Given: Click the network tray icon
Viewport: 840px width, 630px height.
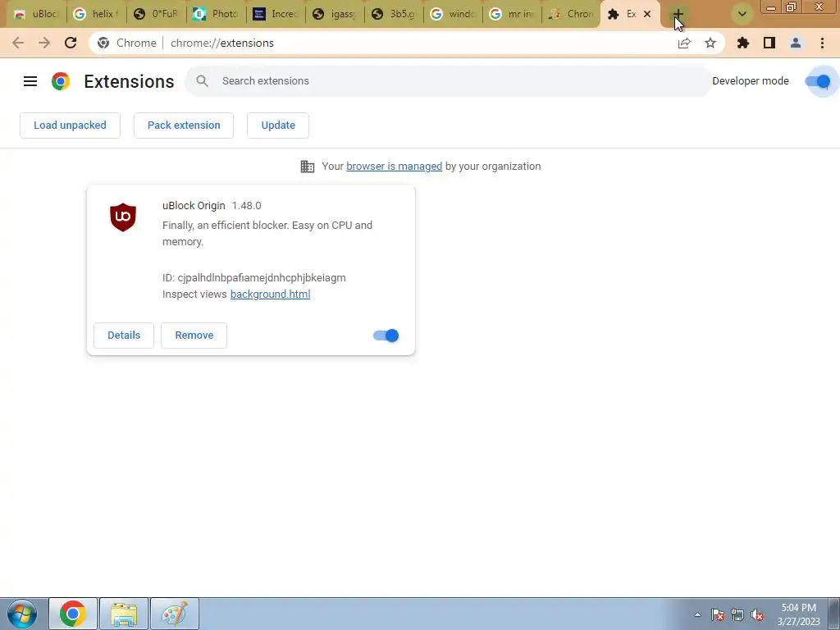Looking at the screenshot, I should pyautogui.click(x=737, y=615).
